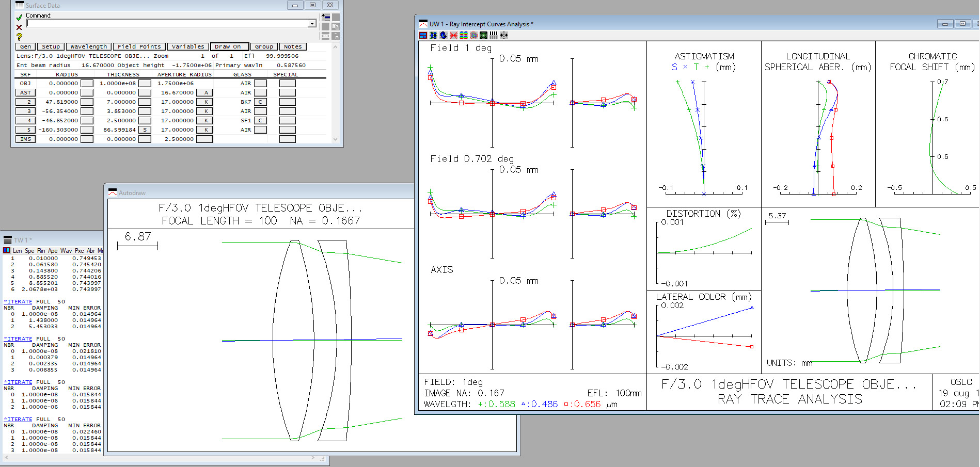
Task: Click the Primary wavln value 0.587560
Action: click(x=291, y=65)
